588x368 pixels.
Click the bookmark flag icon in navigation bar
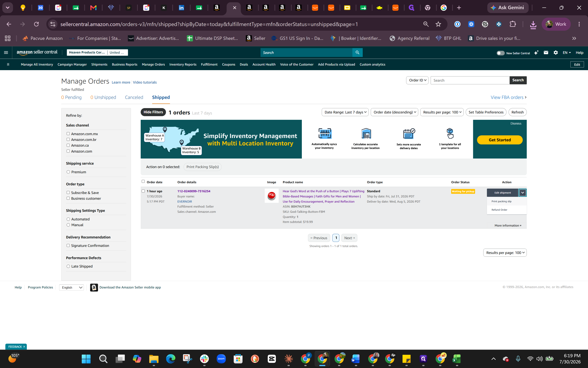[8, 65]
